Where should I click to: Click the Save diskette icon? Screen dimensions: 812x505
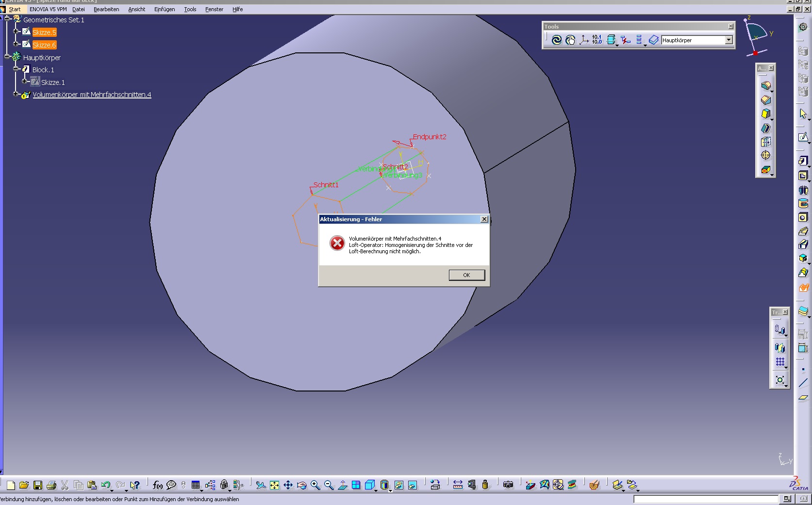tap(38, 485)
